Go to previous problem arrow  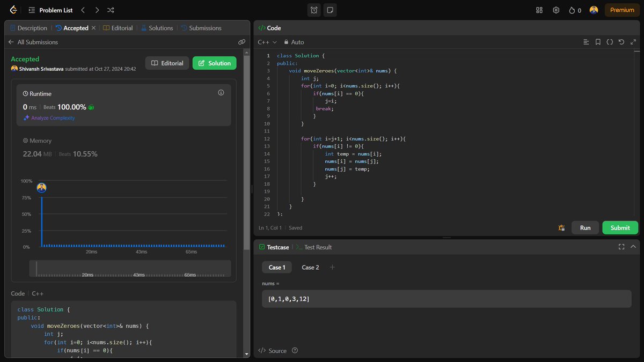pos(83,10)
